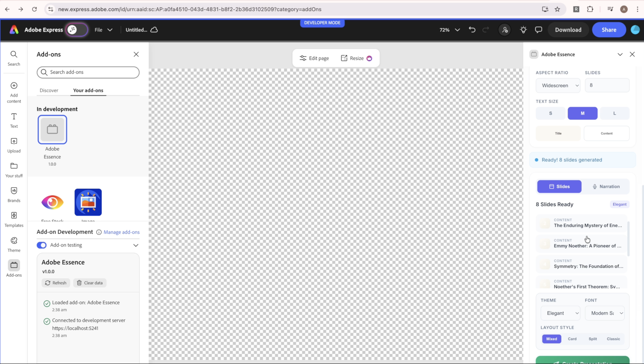
Task: Click the invite collaborators icon
Action: point(505,30)
